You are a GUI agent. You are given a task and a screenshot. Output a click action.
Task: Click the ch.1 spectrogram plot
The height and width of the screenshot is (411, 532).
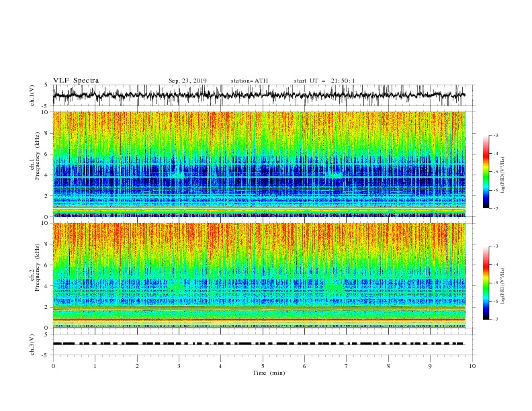tap(259, 164)
